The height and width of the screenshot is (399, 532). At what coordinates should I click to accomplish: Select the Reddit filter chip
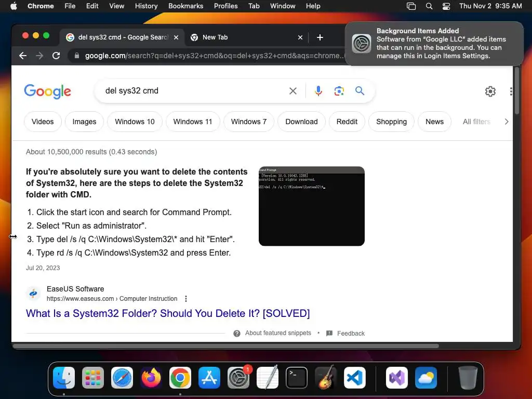point(347,122)
